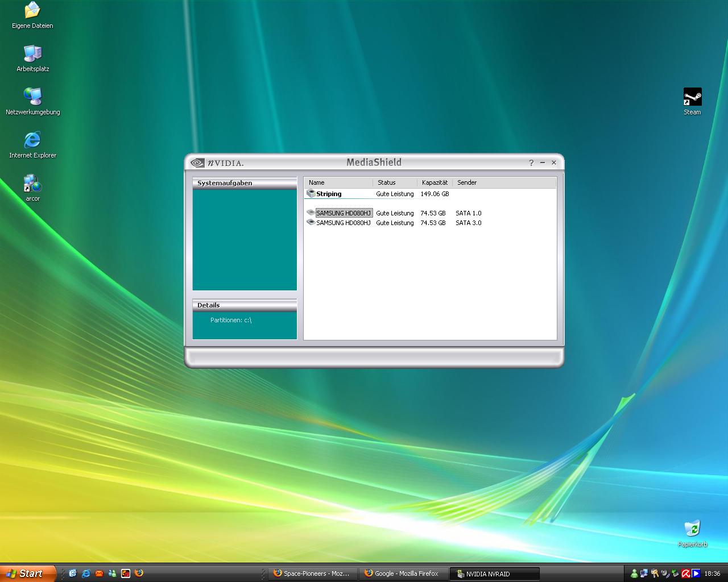728x582 pixels.
Task: Launch Firefox from quick launch bar
Action: (x=139, y=573)
